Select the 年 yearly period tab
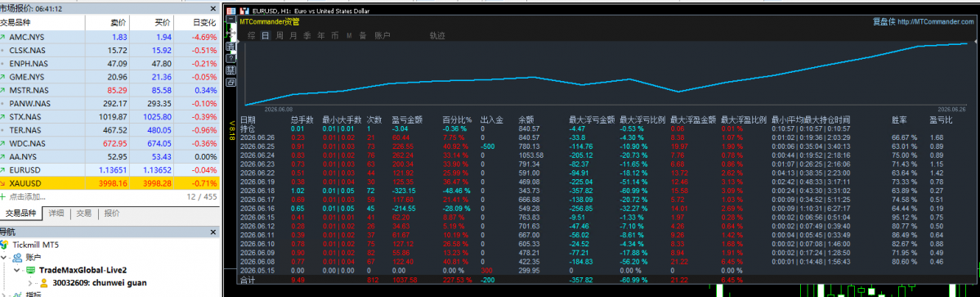Viewport: 980px width, 297px height. [320, 36]
